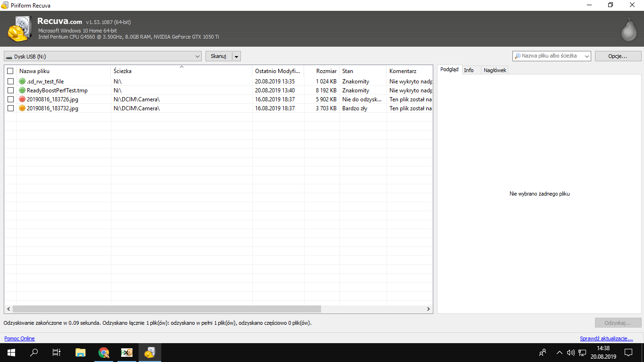Sort by the Komentarz column header
The height and width of the screenshot is (362, 644).
(410, 71)
